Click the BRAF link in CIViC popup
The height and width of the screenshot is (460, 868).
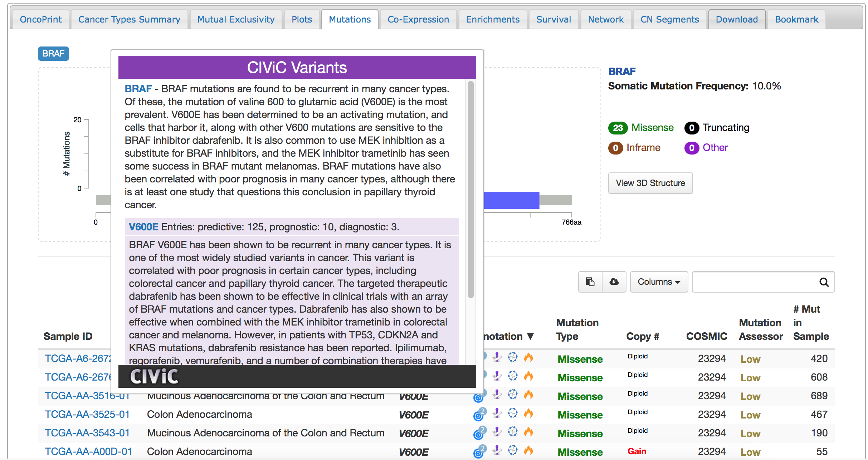click(138, 89)
